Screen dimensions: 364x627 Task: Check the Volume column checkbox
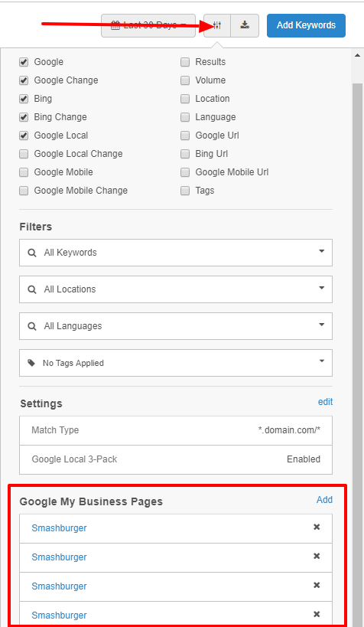185,80
